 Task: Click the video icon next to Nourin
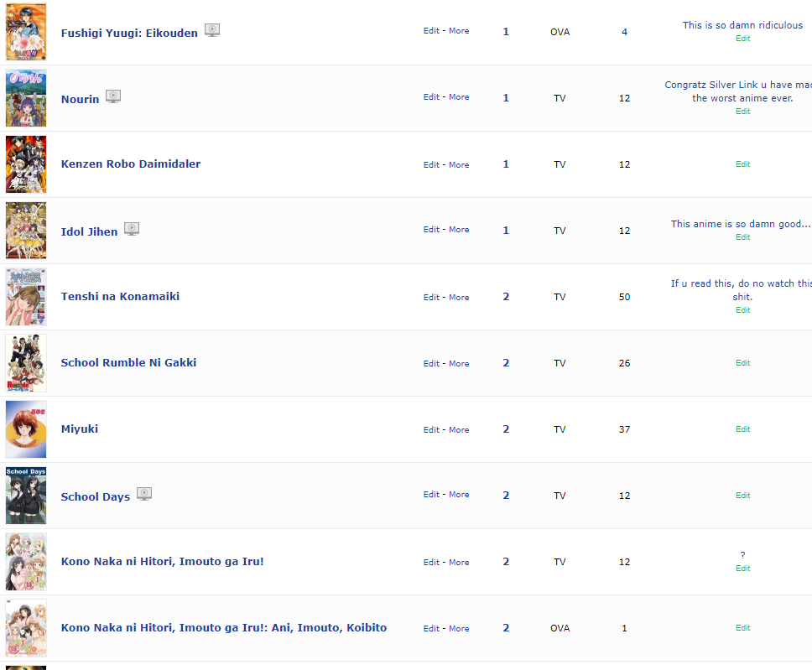pos(113,97)
